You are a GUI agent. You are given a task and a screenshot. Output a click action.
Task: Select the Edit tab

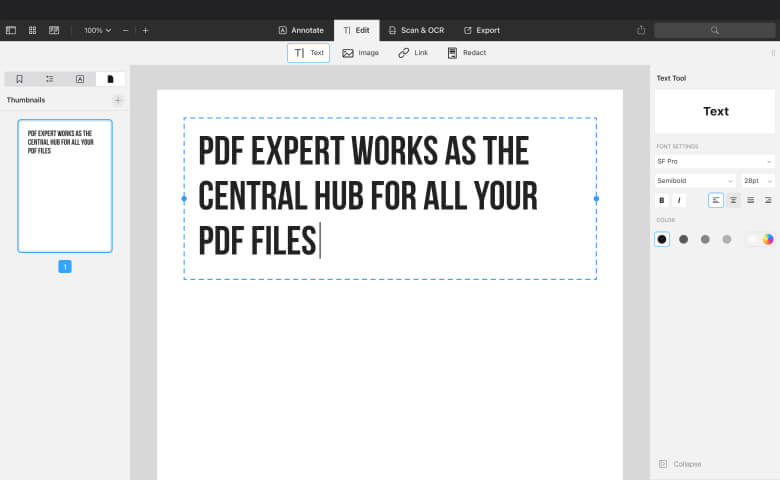(x=357, y=30)
